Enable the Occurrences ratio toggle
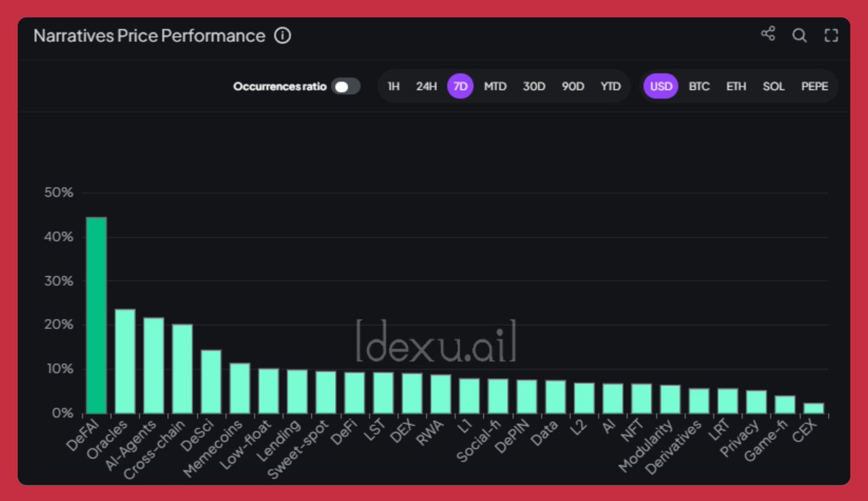This screenshot has width=868, height=501. (x=345, y=86)
